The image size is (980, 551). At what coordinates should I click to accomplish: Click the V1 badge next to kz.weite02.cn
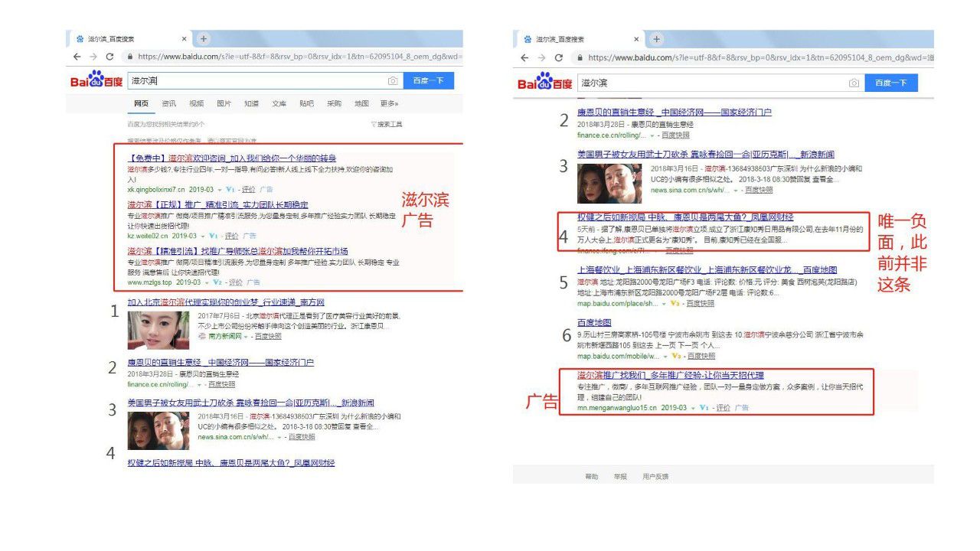[x=214, y=236]
